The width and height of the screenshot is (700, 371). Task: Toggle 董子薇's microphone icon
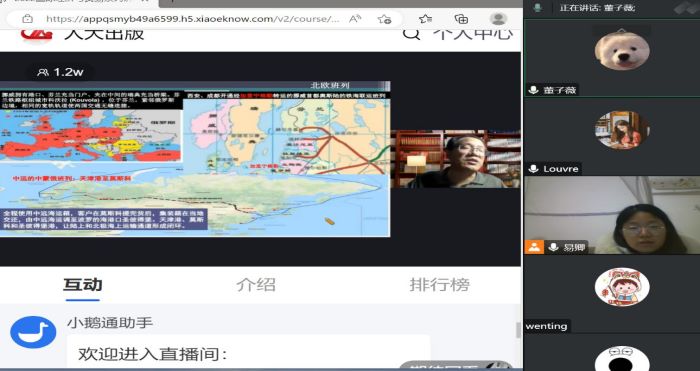point(533,90)
